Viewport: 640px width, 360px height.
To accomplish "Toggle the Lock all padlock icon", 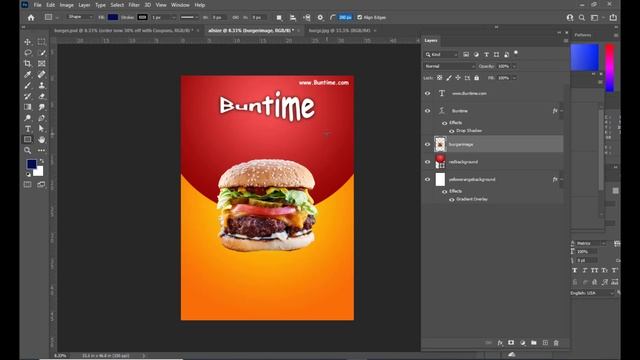I will tap(476, 78).
